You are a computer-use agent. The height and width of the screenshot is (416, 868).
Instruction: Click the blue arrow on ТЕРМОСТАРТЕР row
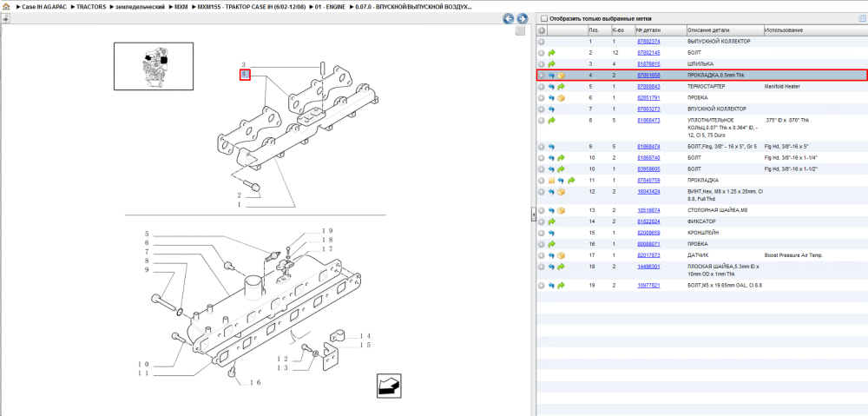coord(551,86)
